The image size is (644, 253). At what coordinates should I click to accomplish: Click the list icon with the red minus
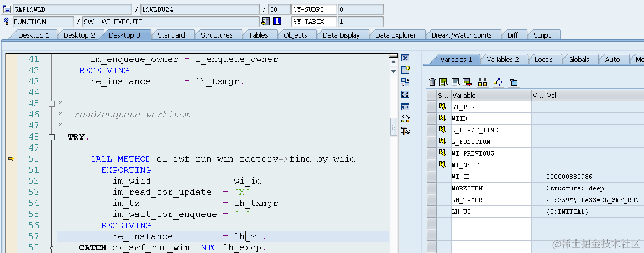(467, 82)
